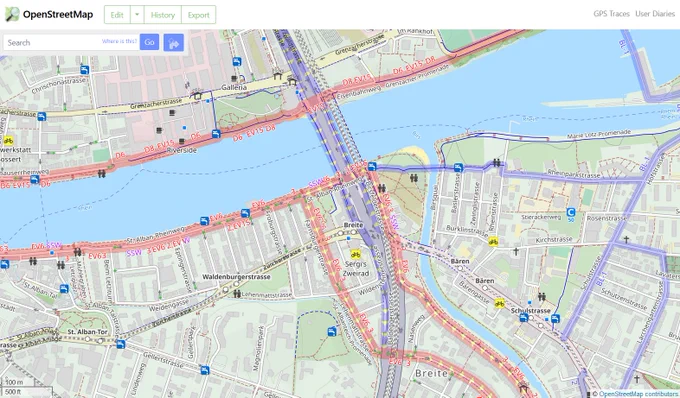
Task: Click drinking water icon near St. Alban-Tal
Action: 64,289
